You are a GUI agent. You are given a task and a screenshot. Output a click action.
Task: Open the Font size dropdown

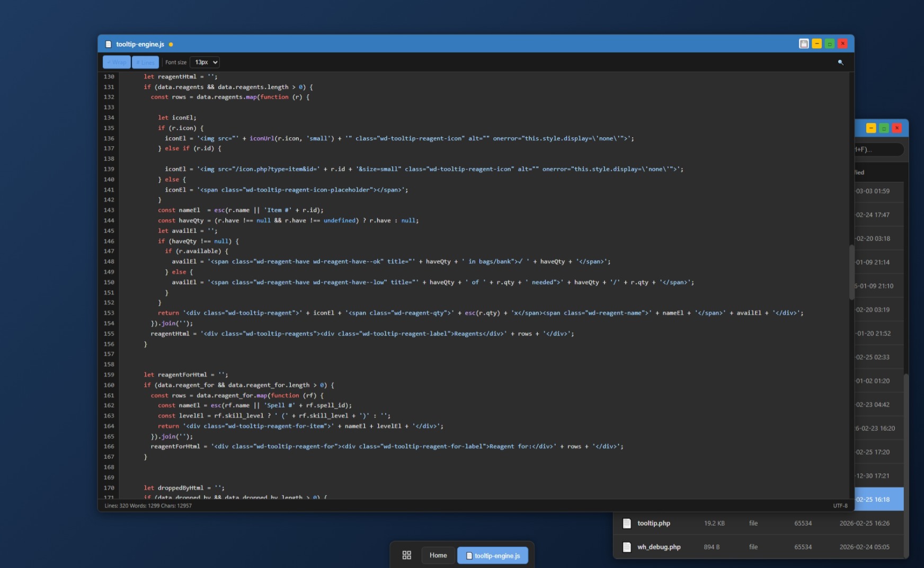(x=205, y=62)
